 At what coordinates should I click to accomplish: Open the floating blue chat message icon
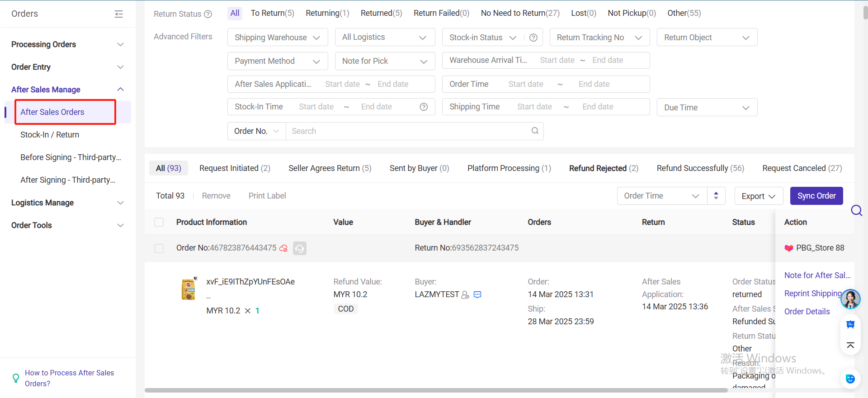(x=850, y=324)
